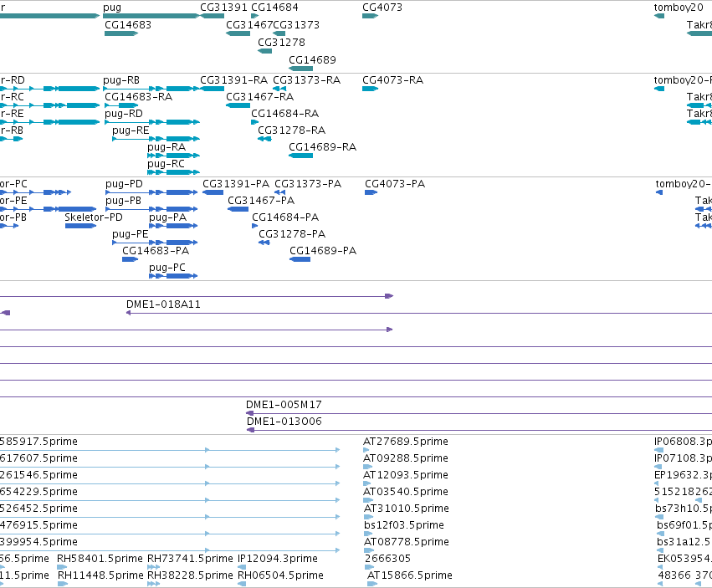The width and height of the screenshot is (712, 588).
Task: Select the CG31391-RA transcript
Action: (212, 89)
